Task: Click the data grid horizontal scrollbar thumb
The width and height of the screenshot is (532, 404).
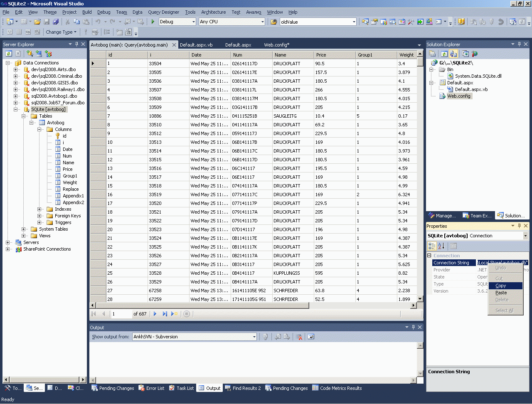Action: [202, 305]
